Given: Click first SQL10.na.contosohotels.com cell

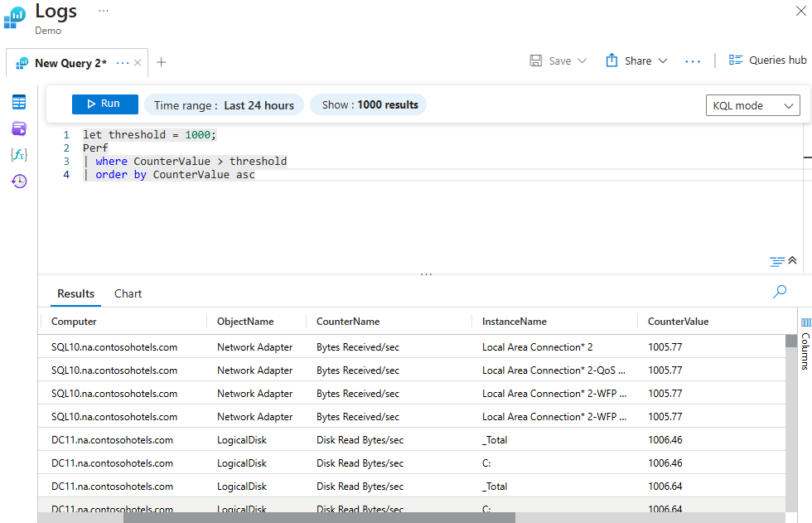Looking at the screenshot, I should 114,347.
